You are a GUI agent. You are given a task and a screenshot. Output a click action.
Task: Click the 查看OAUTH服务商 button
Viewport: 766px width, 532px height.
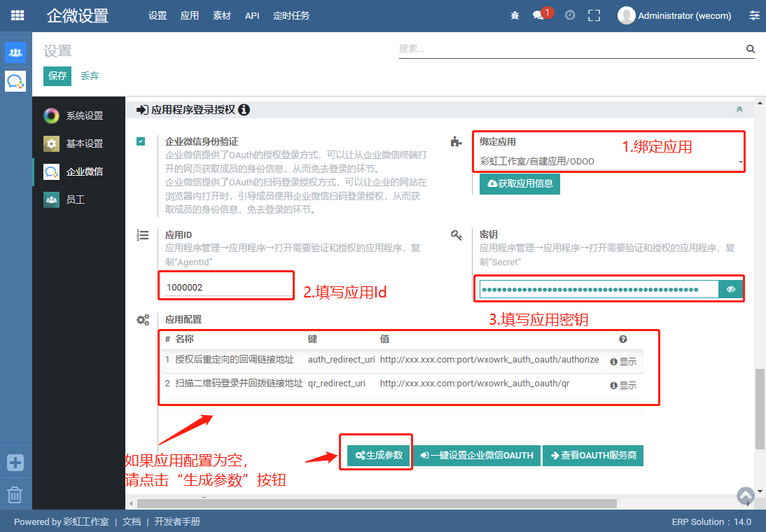593,455
